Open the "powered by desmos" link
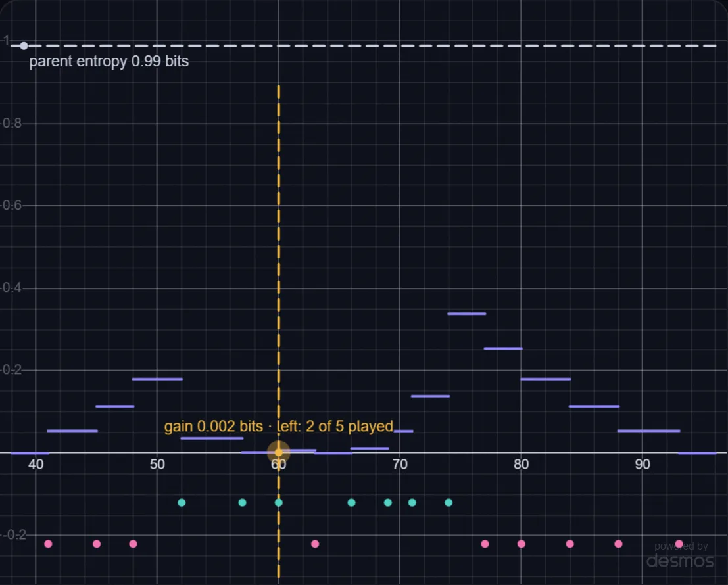Image resolution: width=728 pixels, height=585 pixels. pyautogui.click(x=680, y=555)
